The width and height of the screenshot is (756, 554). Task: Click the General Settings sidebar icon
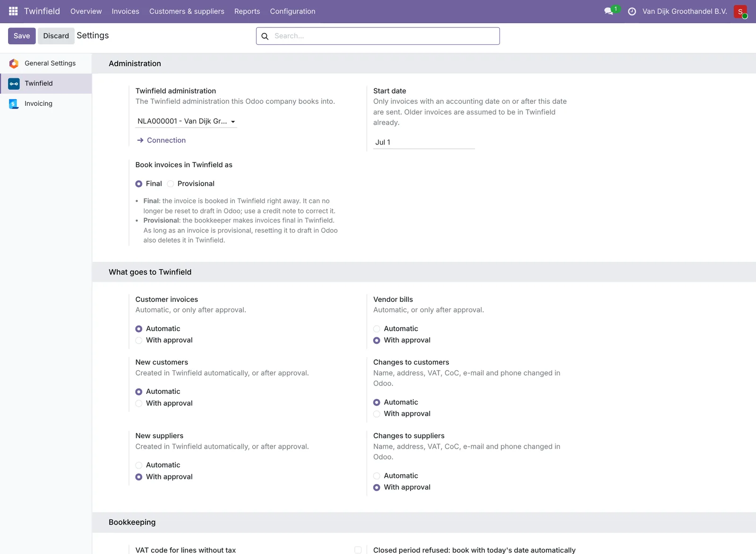click(x=14, y=63)
